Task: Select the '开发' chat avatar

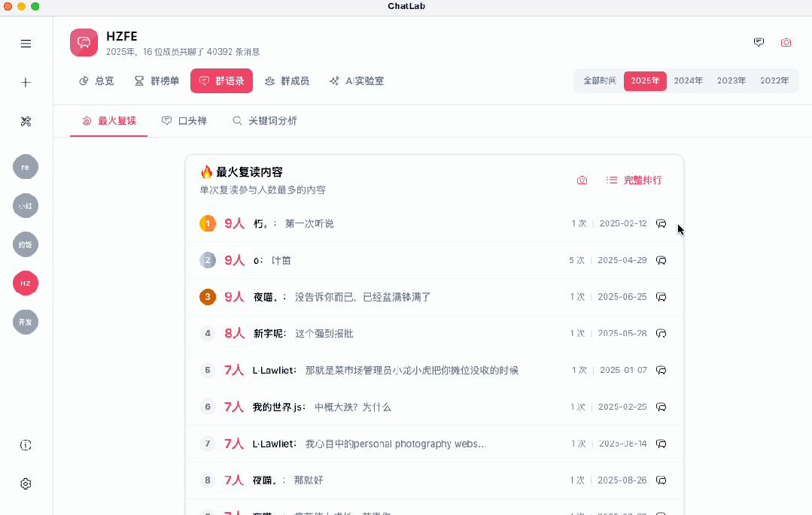Action: click(x=26, y=322)
